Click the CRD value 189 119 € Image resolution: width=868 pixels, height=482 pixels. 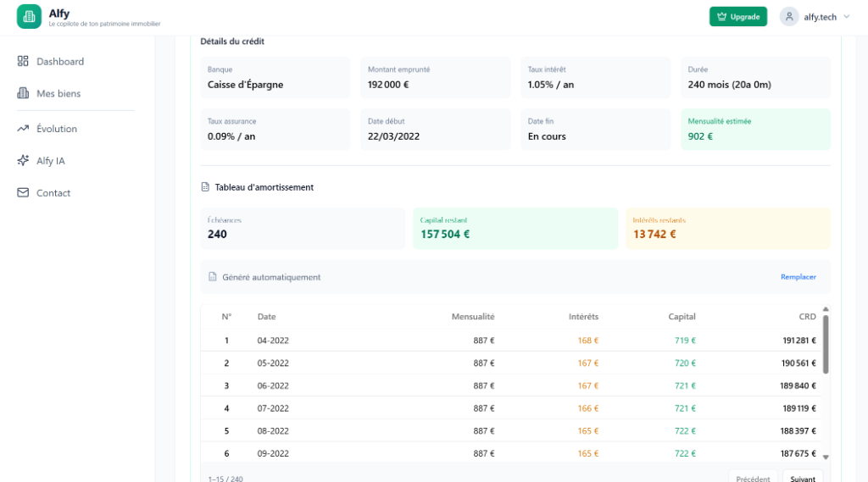799,408
